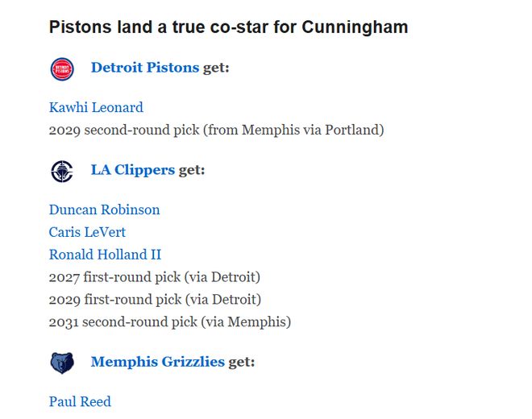Open Kawhi Leonard's player link
The height and width of the screenshot is (419, 532).
[x=96, y=108]
